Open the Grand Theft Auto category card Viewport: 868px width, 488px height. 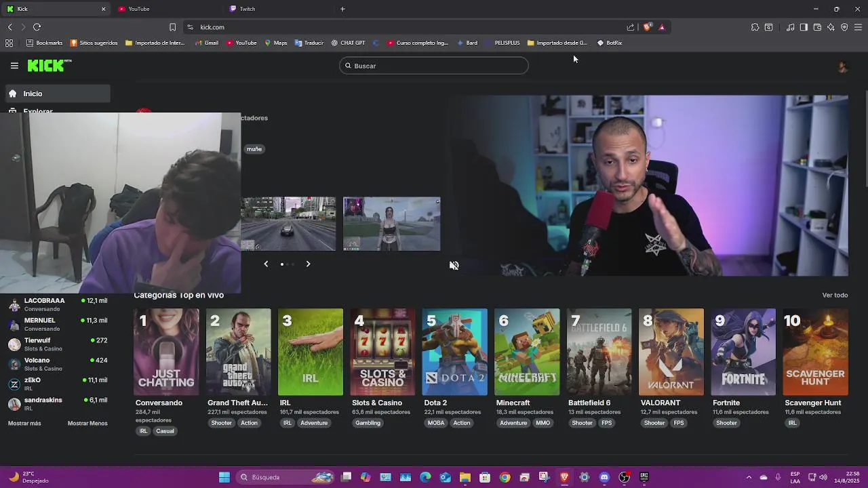[238, 352]
